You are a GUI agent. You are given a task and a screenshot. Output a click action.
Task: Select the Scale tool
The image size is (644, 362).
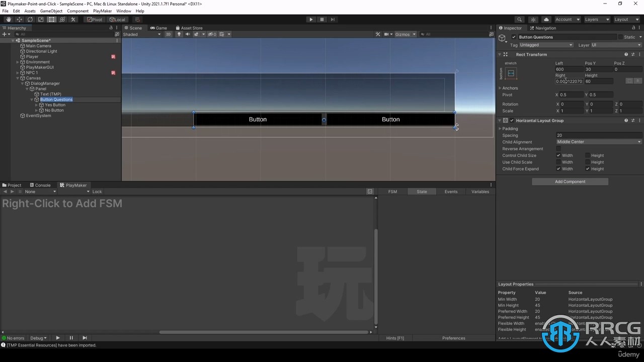[41, 20]
